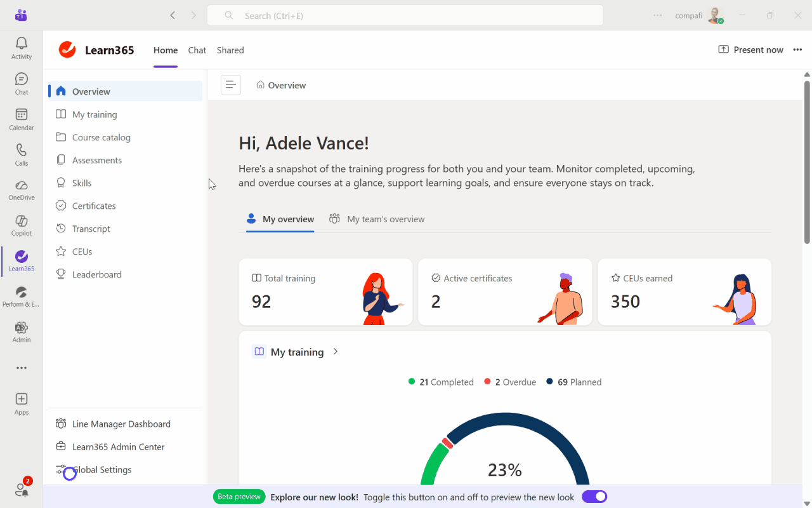Toggle the new look preview switch
Viewport: 812px width, 508px height.
tap(594, 497)
